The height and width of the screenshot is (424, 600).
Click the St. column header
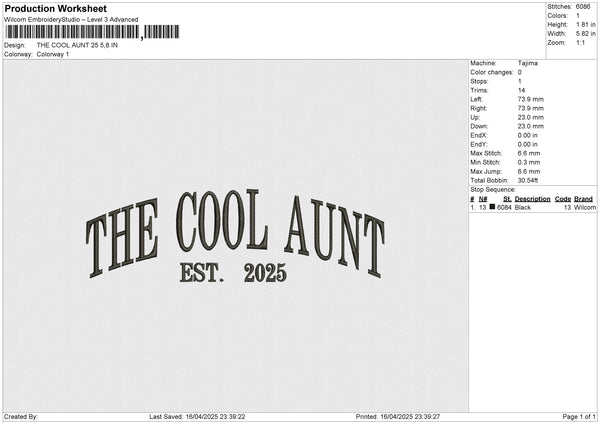pos(506,199)
